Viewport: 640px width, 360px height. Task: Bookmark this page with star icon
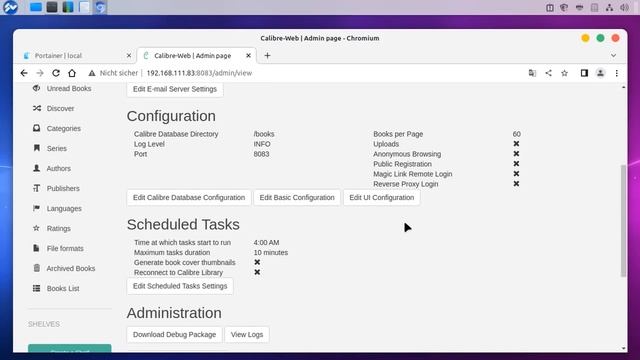[x=564, y=73]
